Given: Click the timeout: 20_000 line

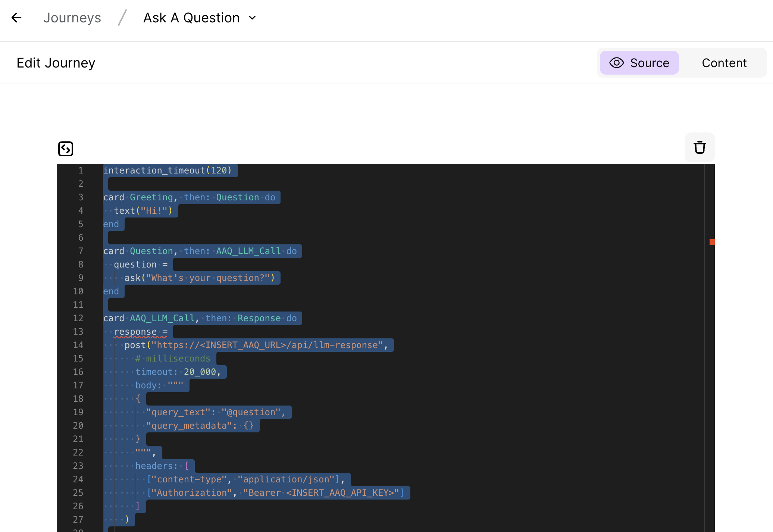Looking at the screenshot, I should (178, 372).
